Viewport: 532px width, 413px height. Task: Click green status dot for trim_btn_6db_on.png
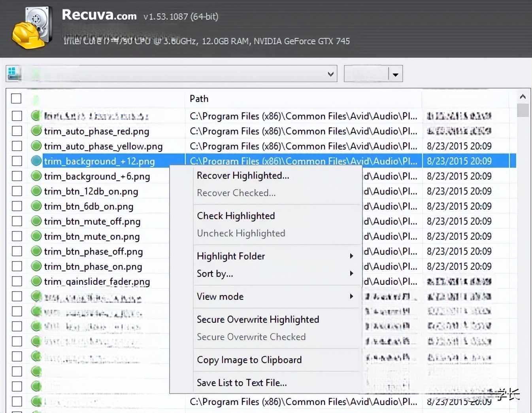click(36, 206)
